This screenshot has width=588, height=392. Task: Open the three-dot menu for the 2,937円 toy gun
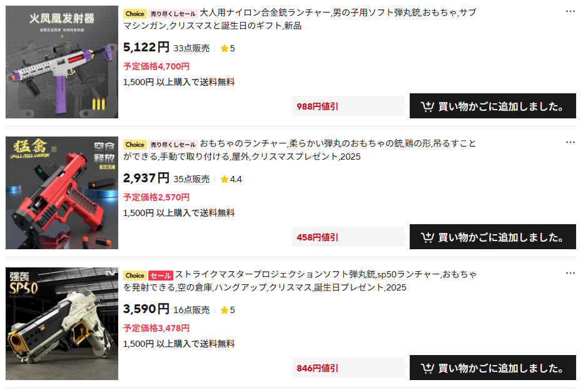click(570, 142)
